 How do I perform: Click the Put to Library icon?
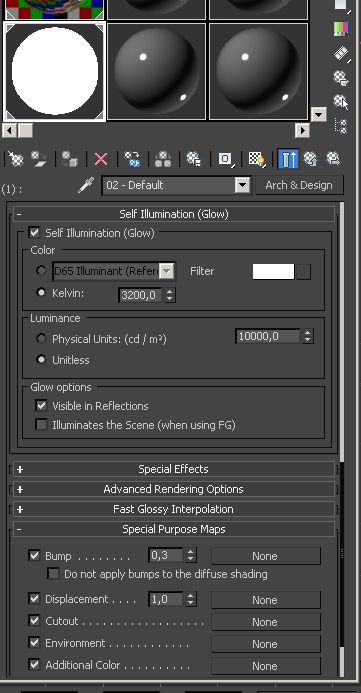coord(194,158)
